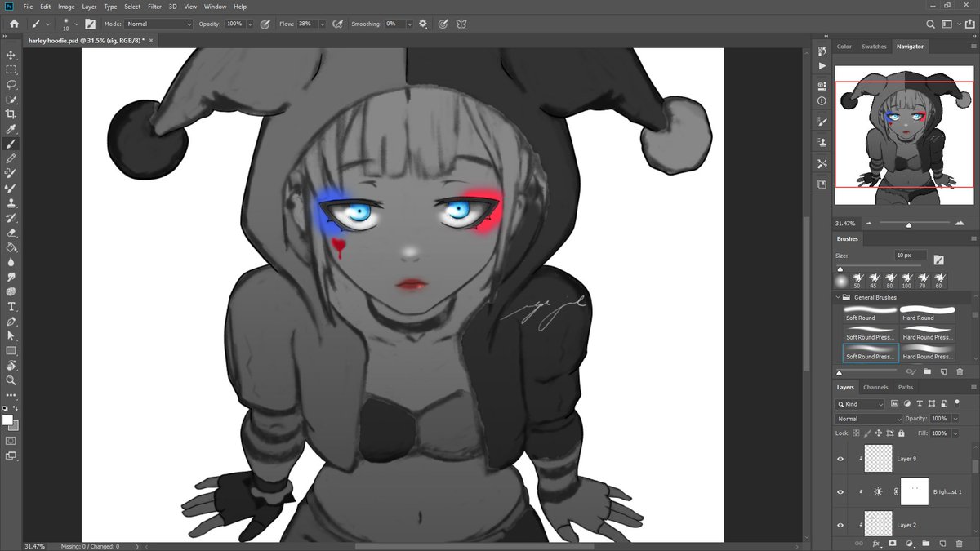
Task: Hide Layer 2 visibility eye
Action: click(840, 525)
